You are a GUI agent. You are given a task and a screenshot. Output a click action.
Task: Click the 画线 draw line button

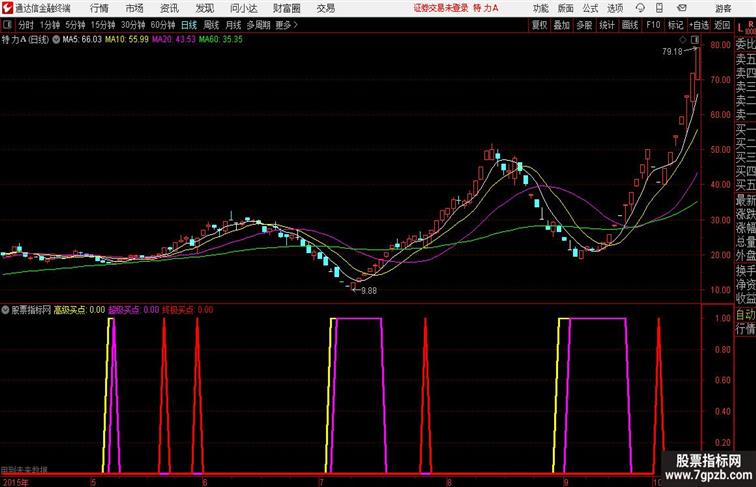click(630, 25)
